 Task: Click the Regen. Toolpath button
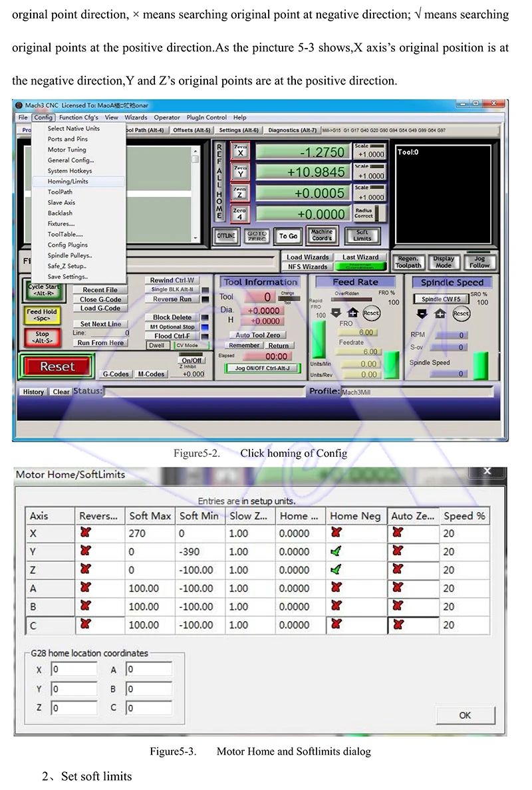[x=408, y=261]
